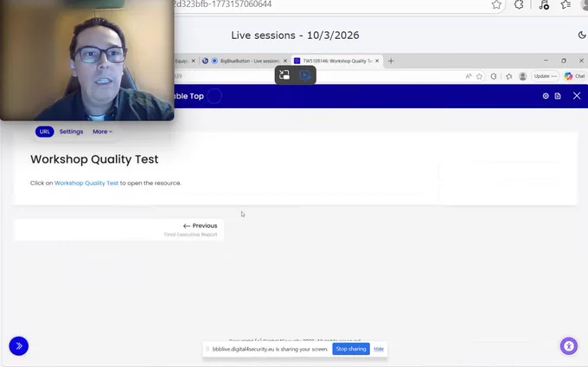Go to Previous activity Final Executive Report
Image resolution: width=588 pixels, height=367 pixels.
[x=118, y=229]
